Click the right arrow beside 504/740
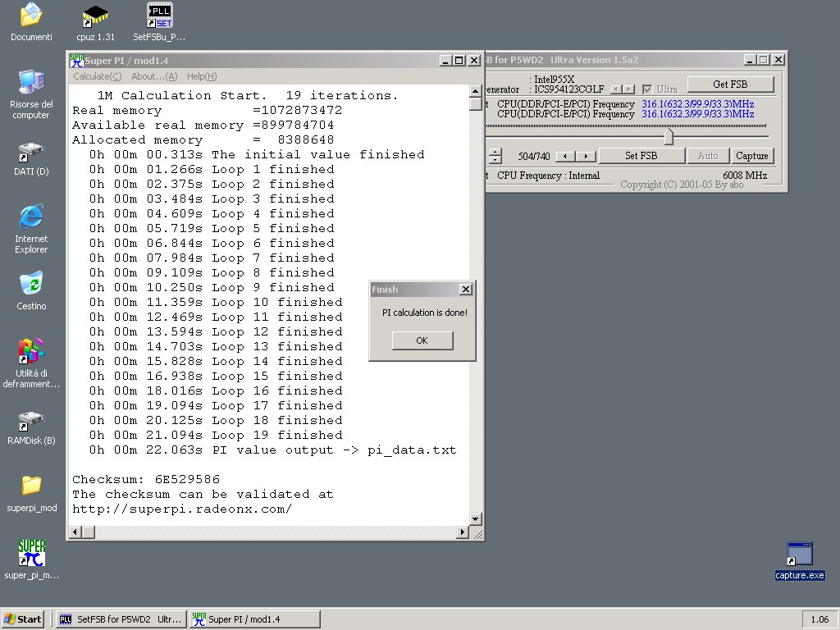Image resolution: width=840 pixels, height=630 pixels. (586, 157)
